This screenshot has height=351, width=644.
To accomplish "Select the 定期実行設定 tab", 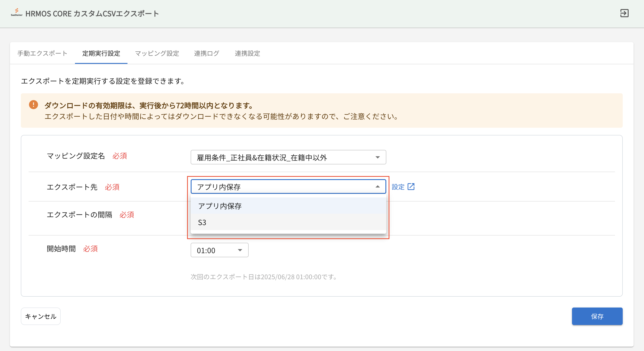I will pos(101,53).
